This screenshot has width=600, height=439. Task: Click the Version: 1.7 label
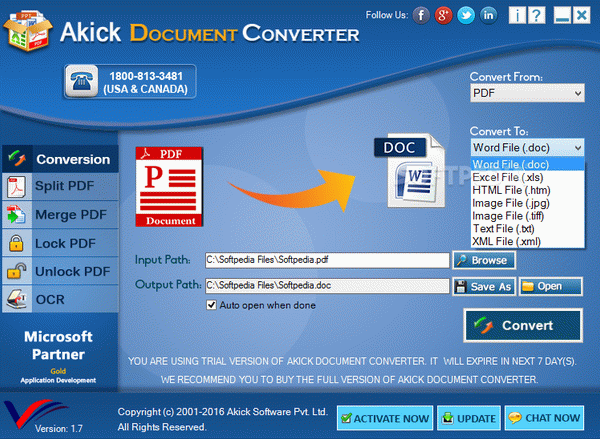(59, 428)
